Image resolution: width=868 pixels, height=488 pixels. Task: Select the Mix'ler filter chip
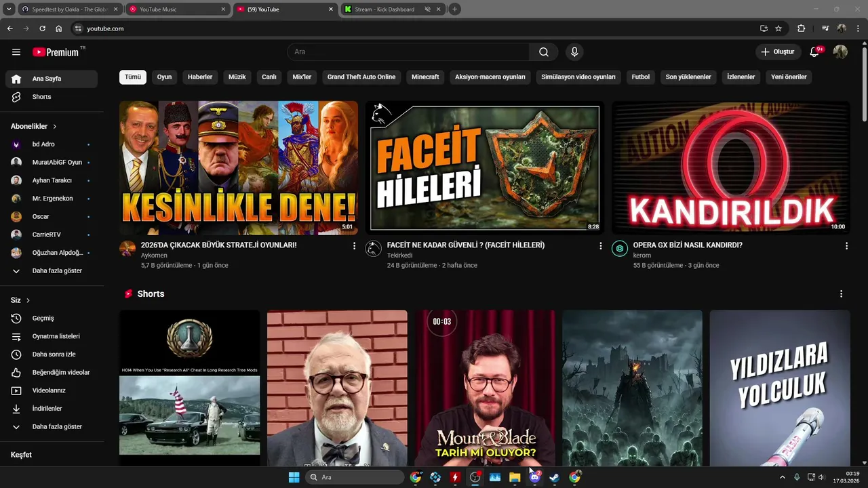[302, 77]
